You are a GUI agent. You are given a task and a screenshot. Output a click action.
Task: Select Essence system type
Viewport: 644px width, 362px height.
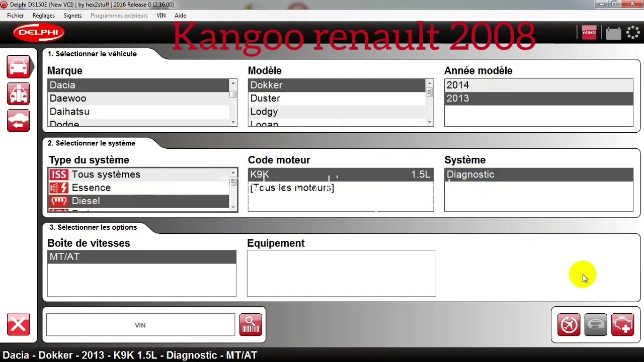[139, 188]
